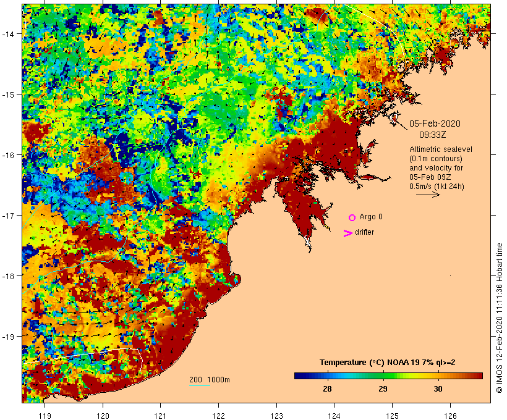This screenshot has height=420, width=507.
Task: Click the color bar value 28
Action: pyautogui.click(x=327, y=389)
